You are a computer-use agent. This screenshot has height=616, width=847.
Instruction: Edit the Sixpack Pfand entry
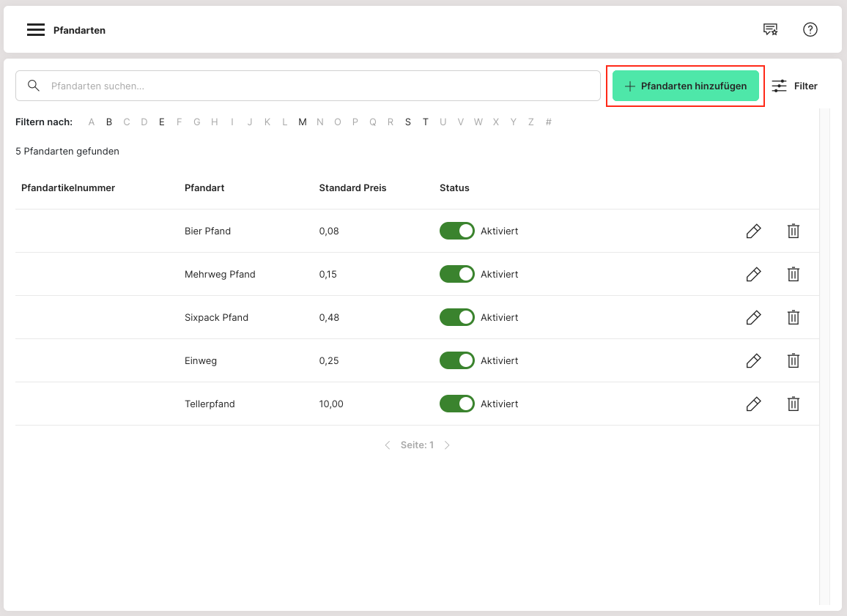coord(753,318)
